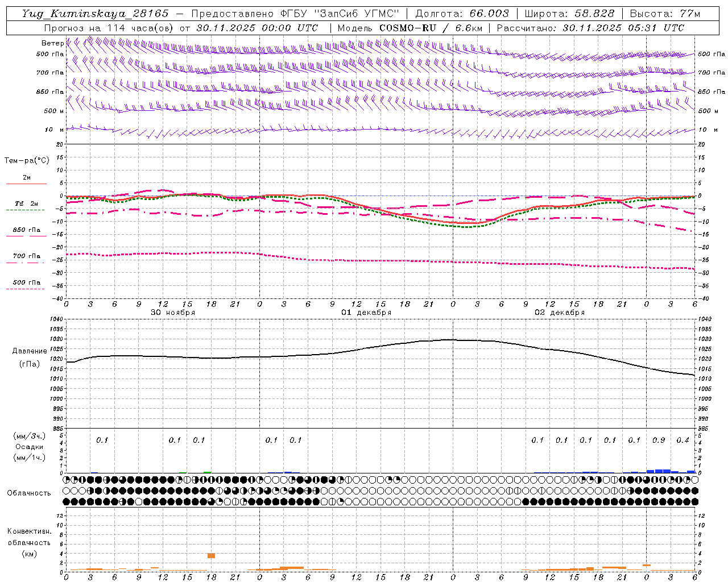Click the 500 гПа temperature legend entry
Screen dimensions: 728x582
pos(26,282)
